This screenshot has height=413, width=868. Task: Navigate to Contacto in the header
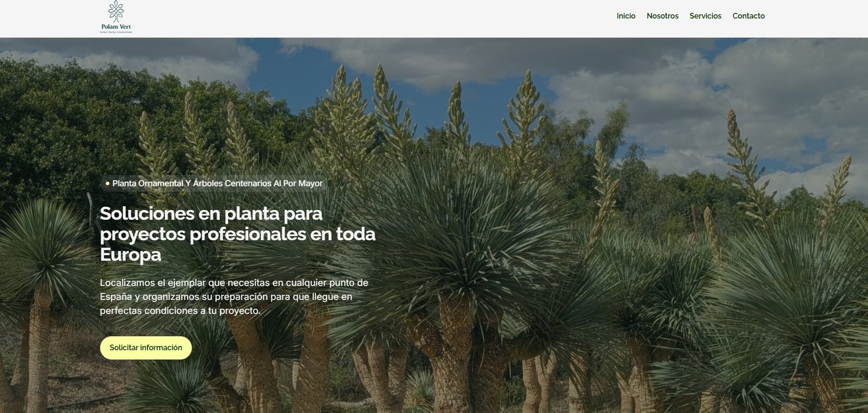pyautogui.click(x=749, y=16)
